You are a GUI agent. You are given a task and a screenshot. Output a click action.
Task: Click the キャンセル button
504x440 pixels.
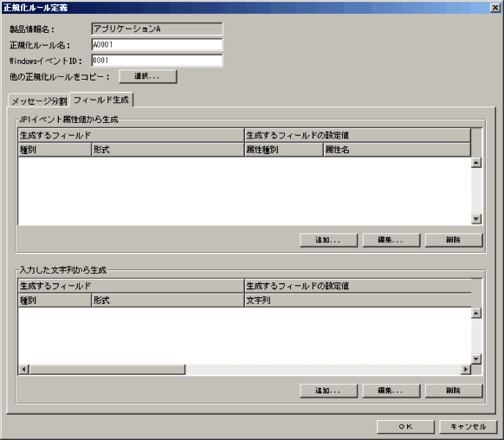click(468, 427)
